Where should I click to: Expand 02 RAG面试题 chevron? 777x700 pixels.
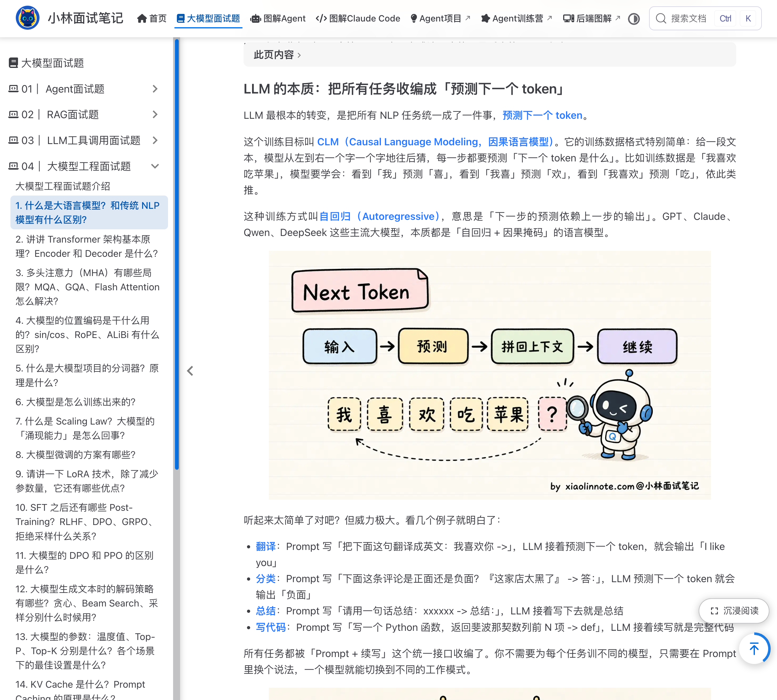point(155,115)
